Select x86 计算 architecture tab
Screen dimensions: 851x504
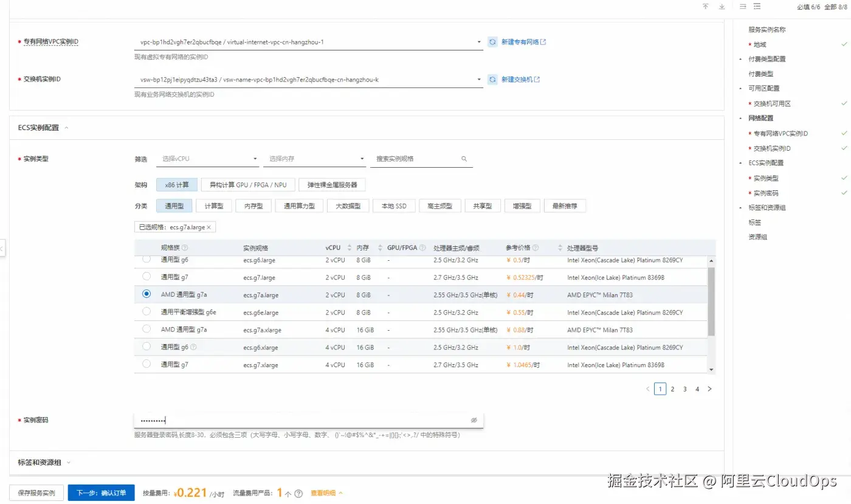177,185
